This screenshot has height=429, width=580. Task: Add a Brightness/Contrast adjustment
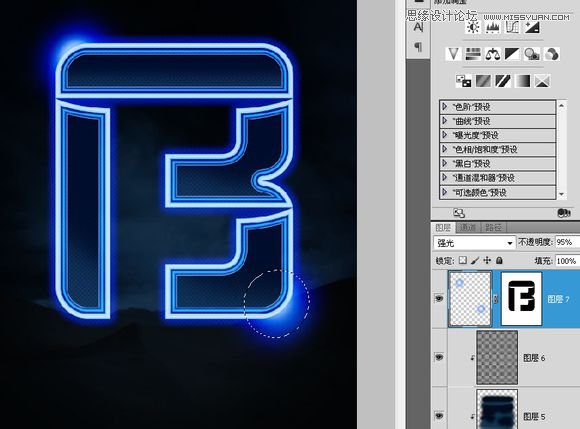(x=473, y=27)
